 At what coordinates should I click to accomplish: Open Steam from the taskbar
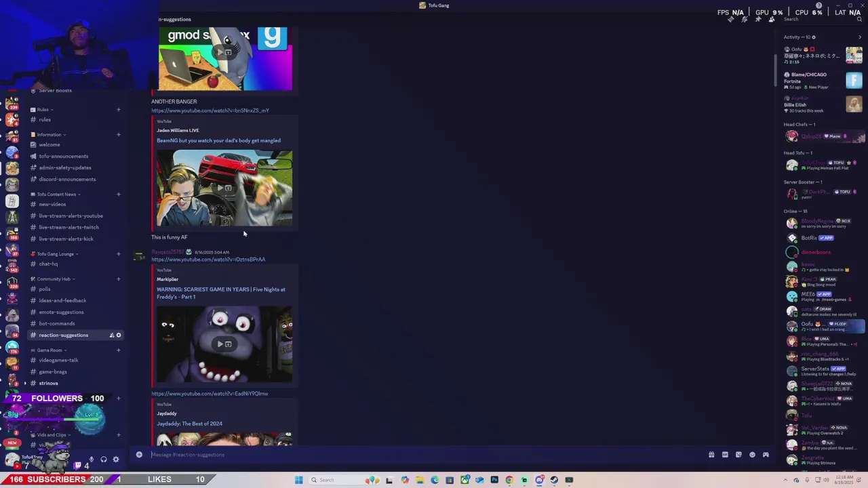(554, 480)
